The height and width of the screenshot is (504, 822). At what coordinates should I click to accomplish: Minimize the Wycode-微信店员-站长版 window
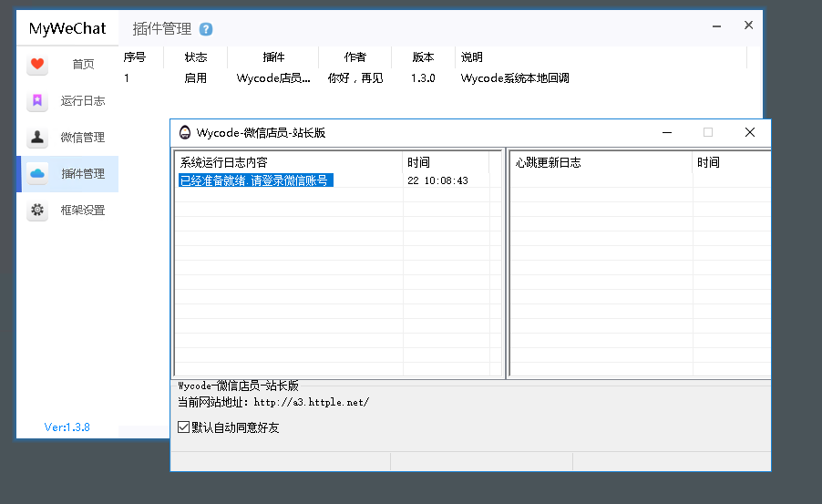667,133
